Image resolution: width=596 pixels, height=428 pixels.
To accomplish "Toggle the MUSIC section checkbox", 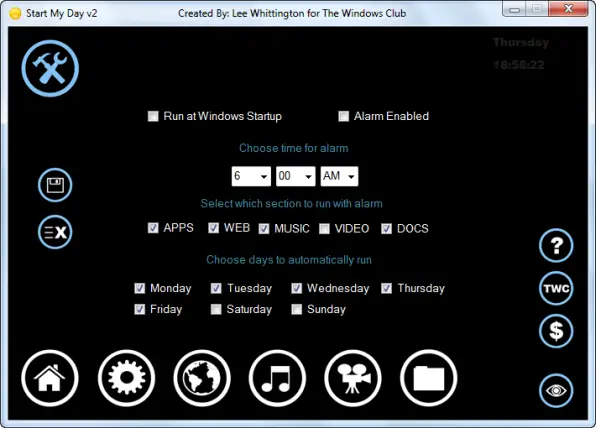I will tap(264, 229).
